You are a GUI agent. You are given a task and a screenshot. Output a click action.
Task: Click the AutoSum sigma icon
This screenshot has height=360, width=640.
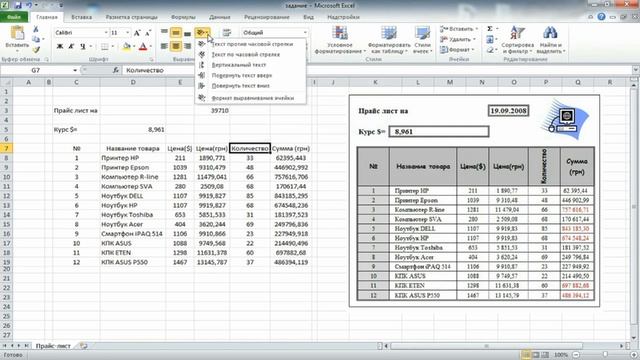coord(490,29)
